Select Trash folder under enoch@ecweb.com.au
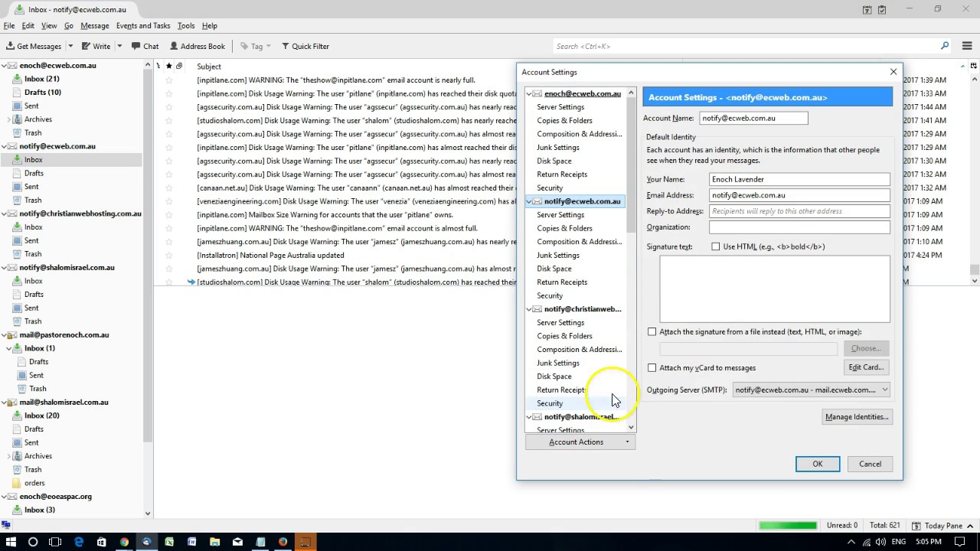Screen dimensions: 980x551 (32, 132)
